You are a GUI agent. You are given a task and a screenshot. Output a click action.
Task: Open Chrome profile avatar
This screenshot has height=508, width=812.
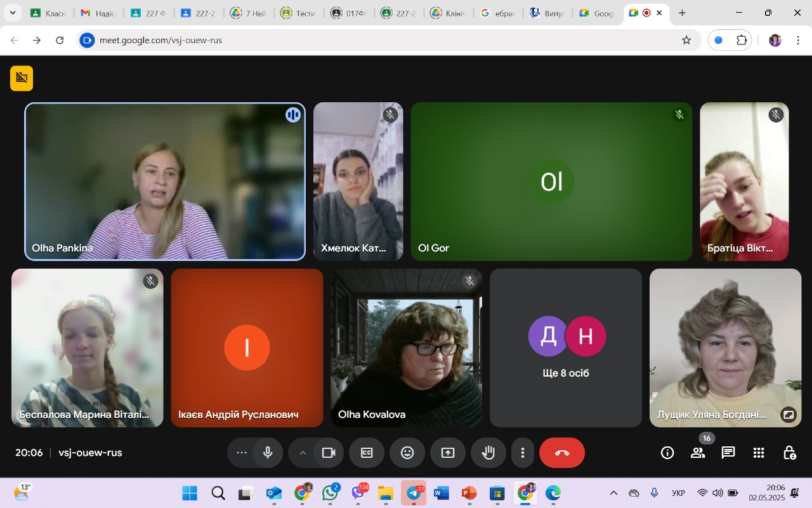[x=775, y=40]
